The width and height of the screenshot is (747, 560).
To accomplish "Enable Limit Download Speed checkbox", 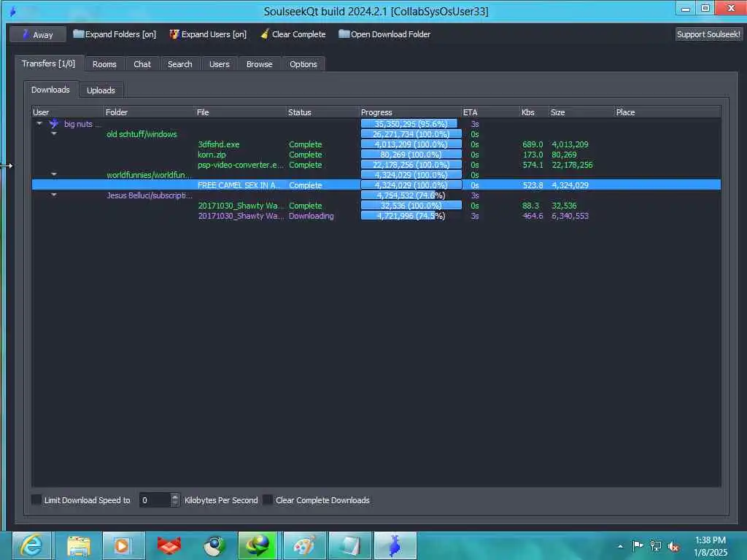I will point(36,499).
